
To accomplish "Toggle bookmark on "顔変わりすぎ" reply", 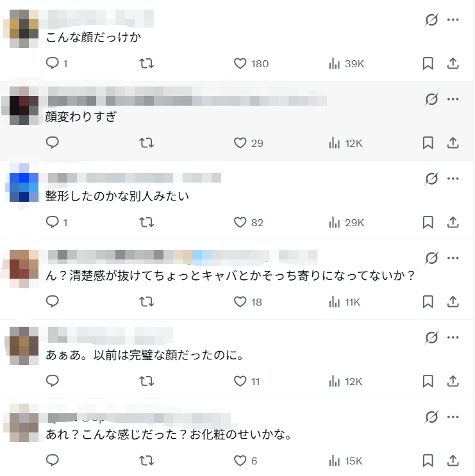I will [x=428, y=143].
